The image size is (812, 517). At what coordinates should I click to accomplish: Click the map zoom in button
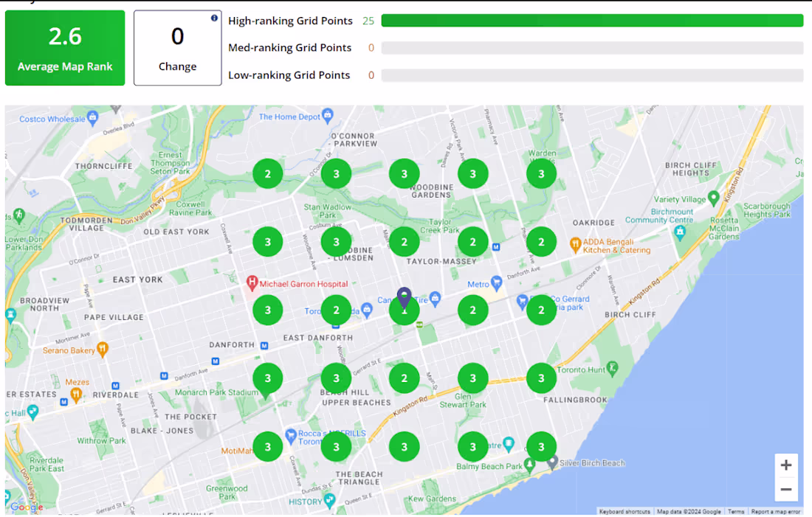pos(786,465)
